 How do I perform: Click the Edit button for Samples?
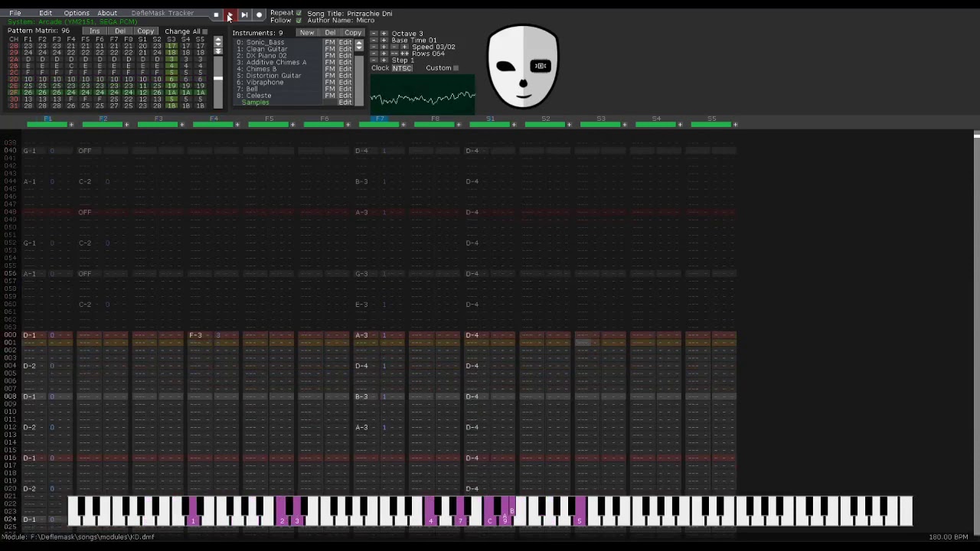tap(345, 102)
